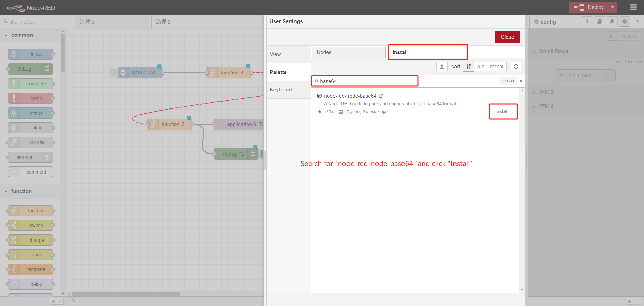Expand the second 流程 2 config section
644x306 pixels.
pyautogui.click(x=586, y=106)
